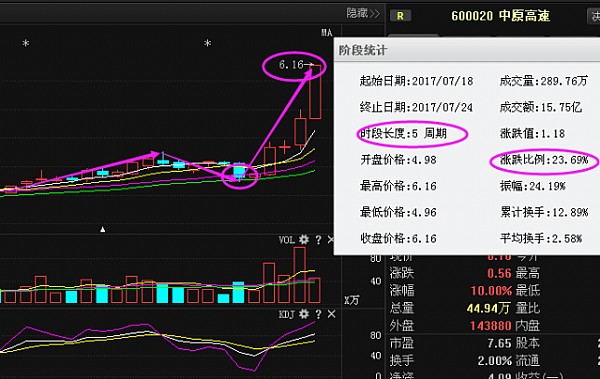Click the 阶段统计 dialog title bar
This screenshot has height=379, width=600.
[x=467, y=50]
